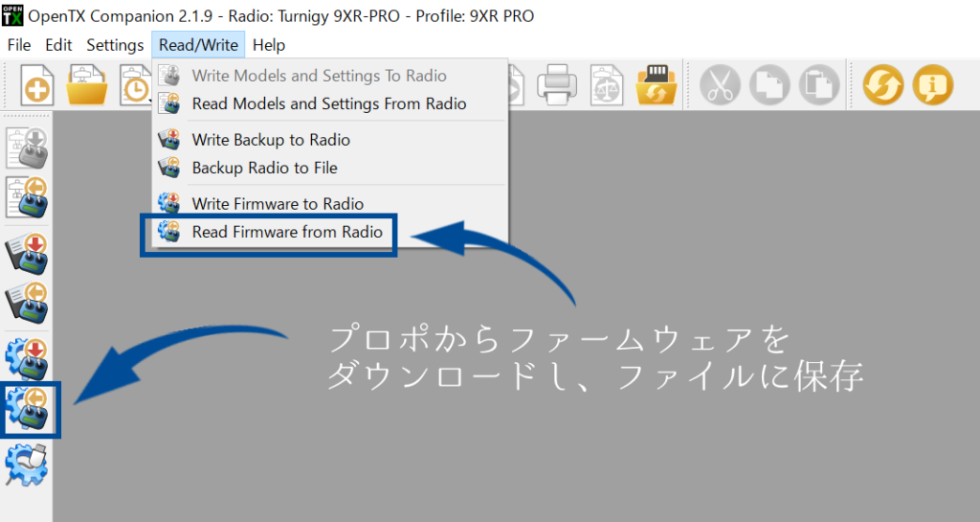Click the orange About info icon
Image resolution: width=980 pixels, height=522 pixels.
(x=932, y=84)
